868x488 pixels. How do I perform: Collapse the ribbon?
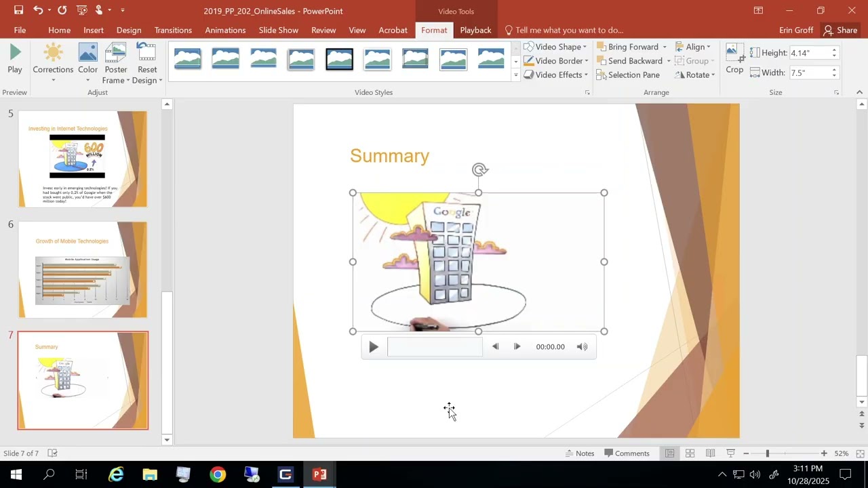tap(859, 92)
